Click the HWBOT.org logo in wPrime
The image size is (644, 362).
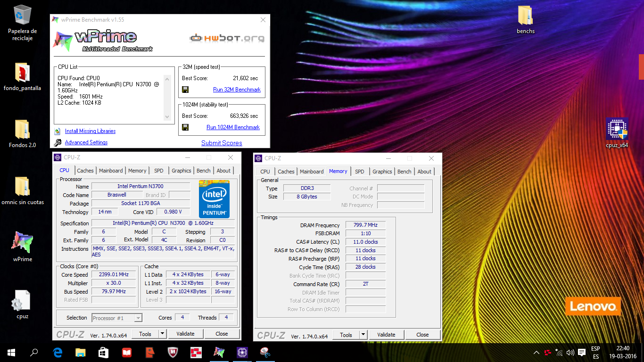point(227,37)
